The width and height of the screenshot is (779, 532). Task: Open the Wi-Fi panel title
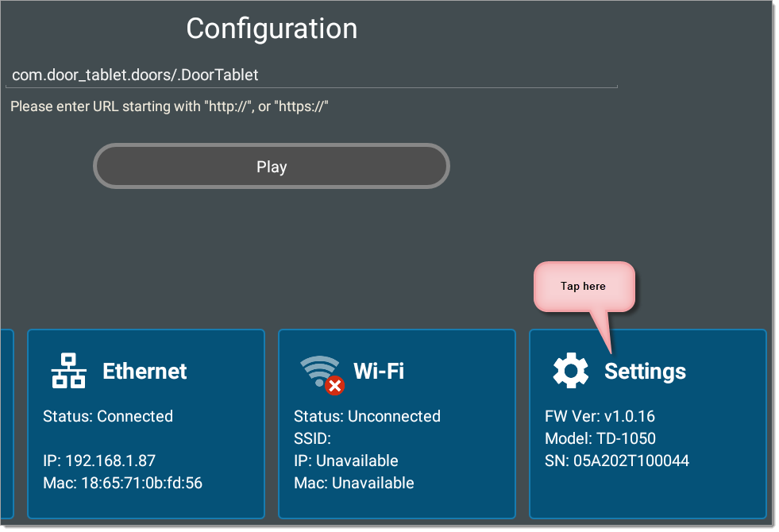pos(379,371)
